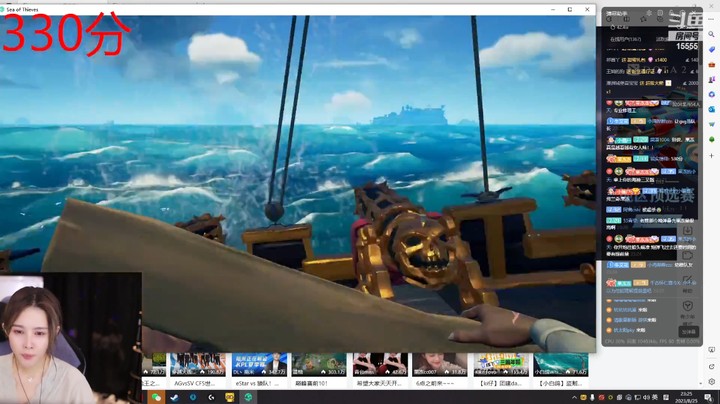
Task: Click the edit pencil icon in overlay panel
Action: coord(687,281)
